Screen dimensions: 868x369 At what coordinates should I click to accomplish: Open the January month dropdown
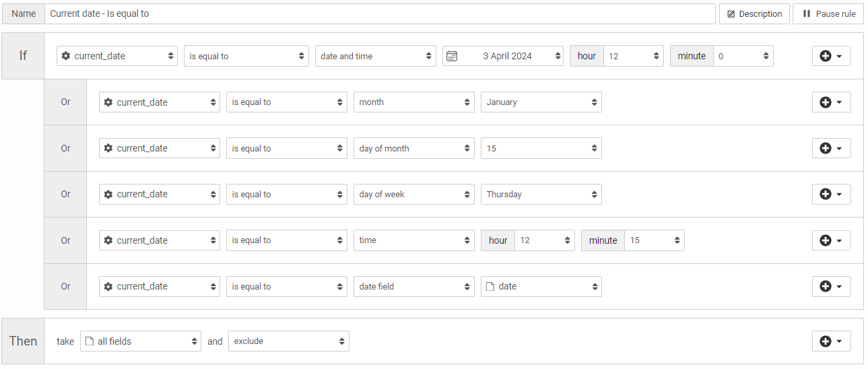[x=541, y=102]
